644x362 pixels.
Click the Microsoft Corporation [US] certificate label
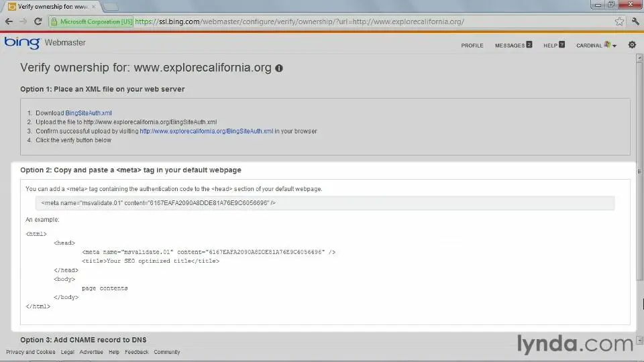(x=96, y=21)
